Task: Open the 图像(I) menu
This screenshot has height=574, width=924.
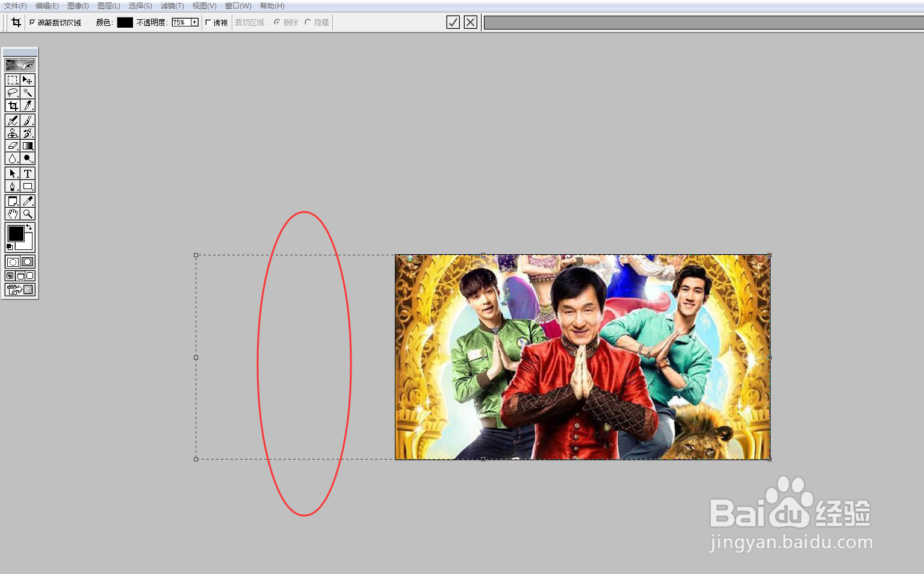Action: pyautogui.click(x=78, y=6)
